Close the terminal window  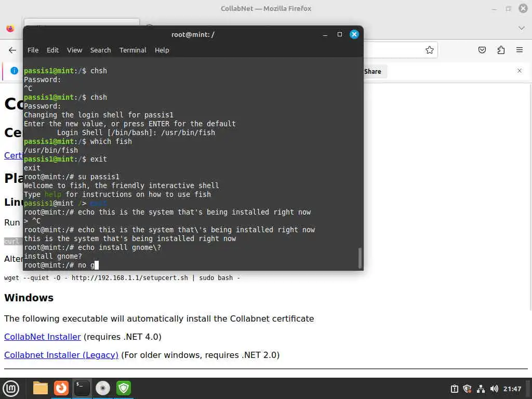click(x=354, y=34)
